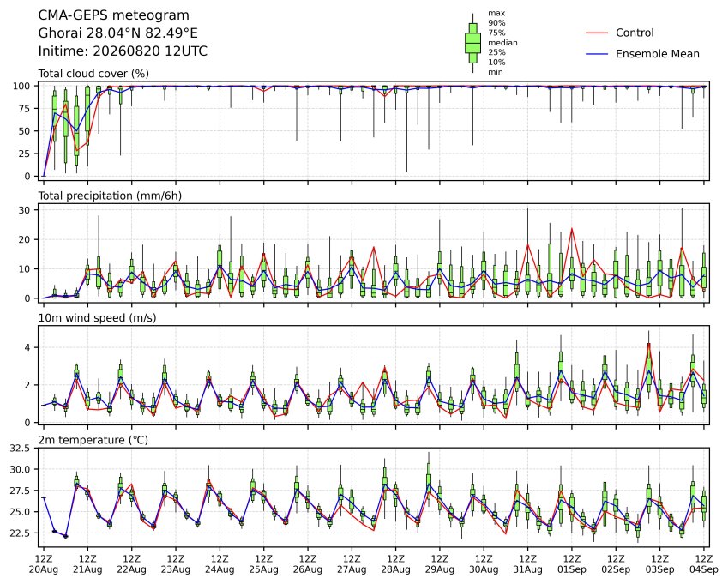This screenshot has height=584, width=728.
Task: Click the '26Aug' date label on x-axis
Action: (308, 569)
